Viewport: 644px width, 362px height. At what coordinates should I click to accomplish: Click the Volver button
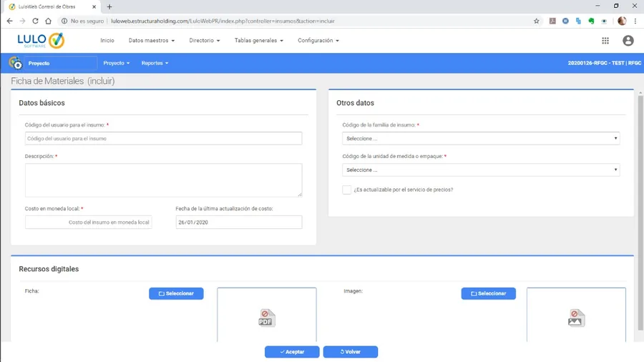(351, 352)
